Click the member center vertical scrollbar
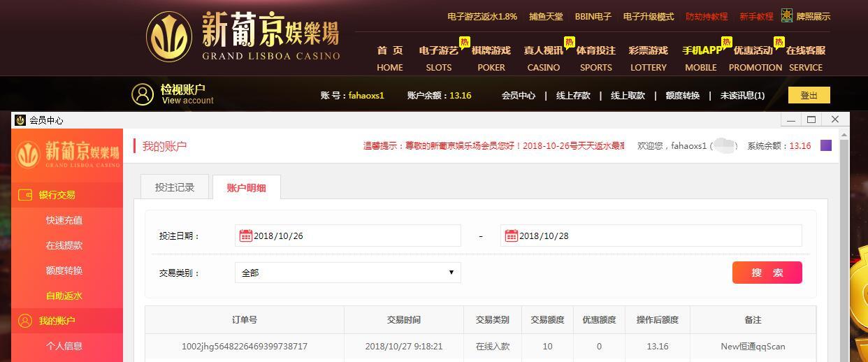Image resolution: width=868 pixels, height=362 pixels. click(x=844, y=245)
